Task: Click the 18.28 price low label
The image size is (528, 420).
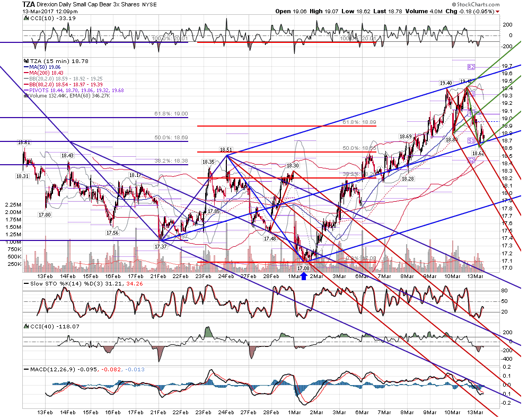Action: (x=408, y=178)
